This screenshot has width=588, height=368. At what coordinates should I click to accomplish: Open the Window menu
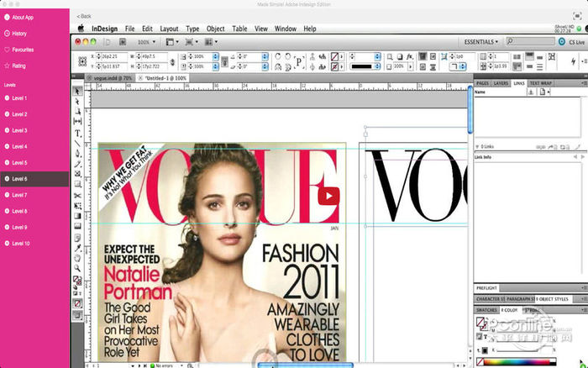286,29
